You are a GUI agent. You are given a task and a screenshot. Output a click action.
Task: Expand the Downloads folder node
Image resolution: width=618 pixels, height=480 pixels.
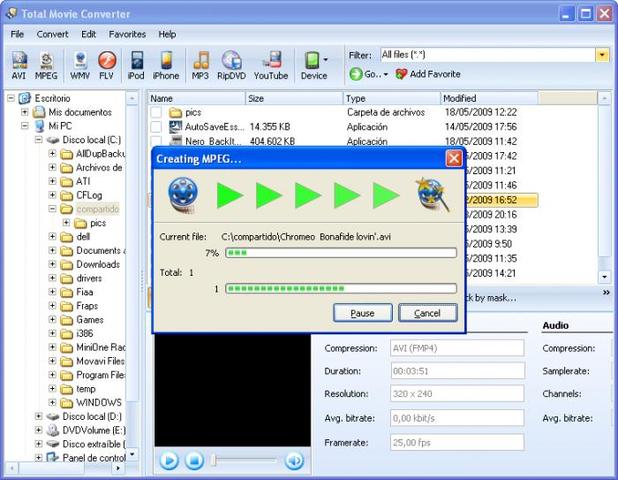click(52, 264)
